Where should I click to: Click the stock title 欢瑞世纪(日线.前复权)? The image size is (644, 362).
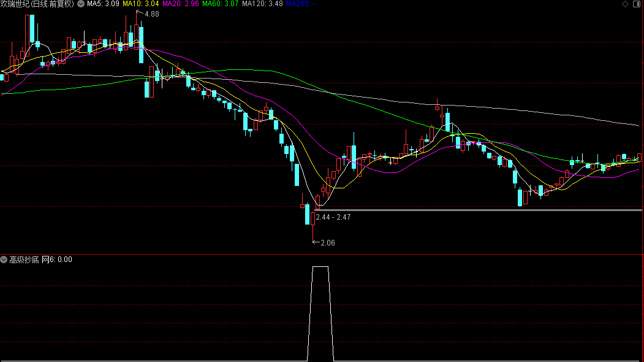point(37,4)
